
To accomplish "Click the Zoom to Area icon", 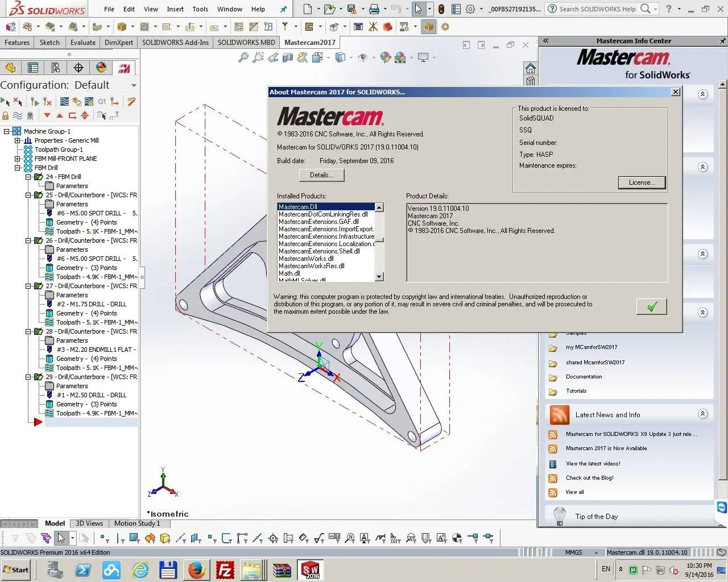I will [x=258, y=57].
